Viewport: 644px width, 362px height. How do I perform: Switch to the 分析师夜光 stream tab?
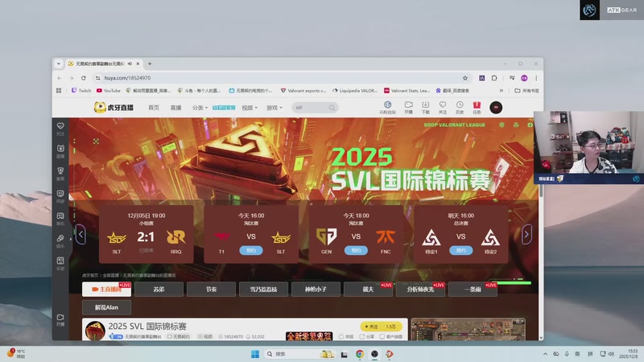(x=420, y=290)
